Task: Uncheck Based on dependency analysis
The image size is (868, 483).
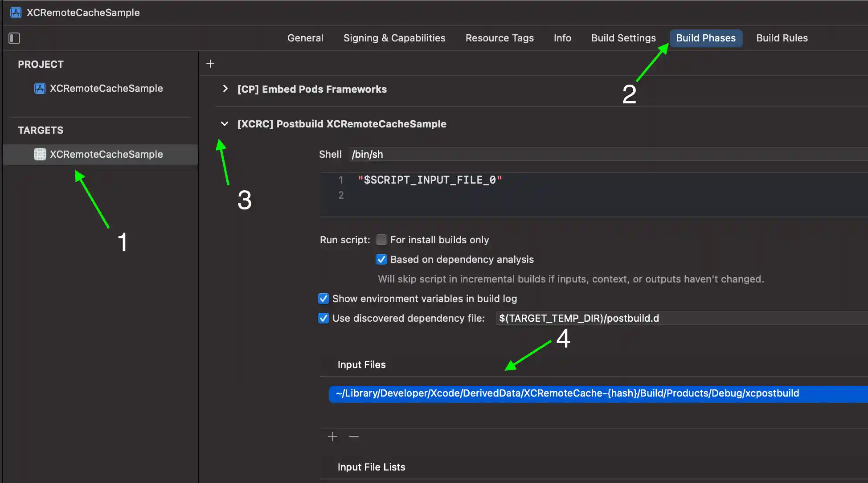Action: [381, 259]
